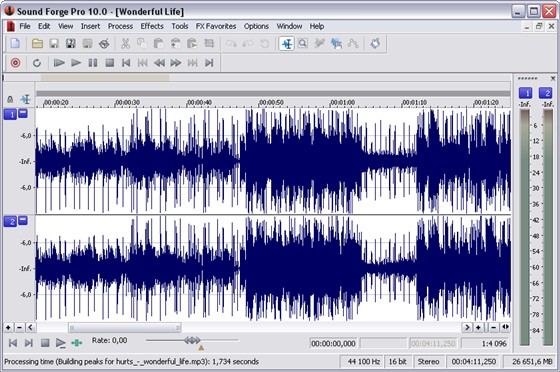Toggle channel 2 enable button on waveform
560x372 pixels.
[x=10, y=222]
